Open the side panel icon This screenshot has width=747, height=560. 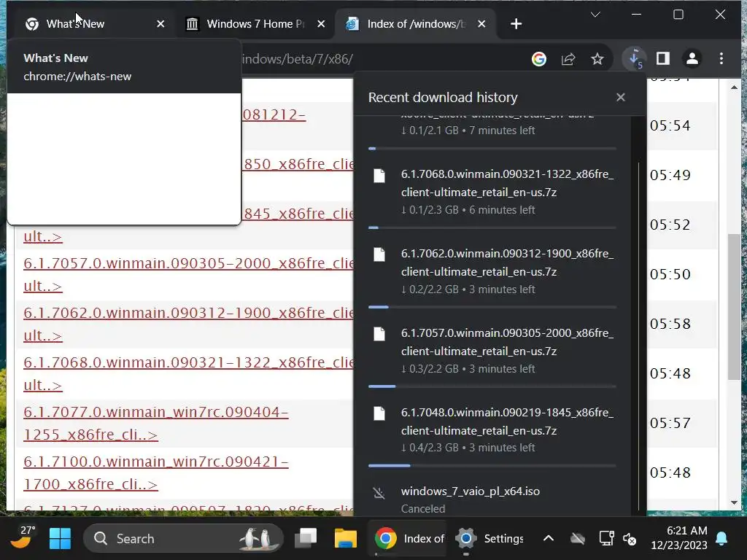(662, 59)
